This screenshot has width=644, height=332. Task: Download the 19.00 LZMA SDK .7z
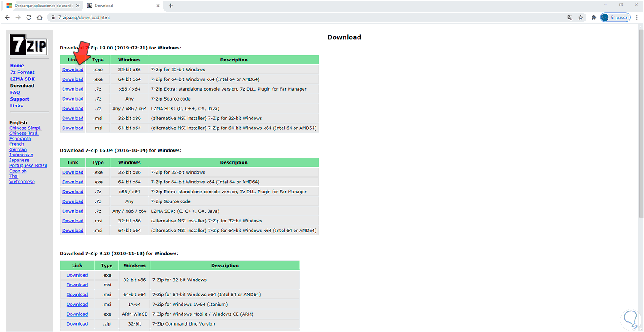[73, 109]
